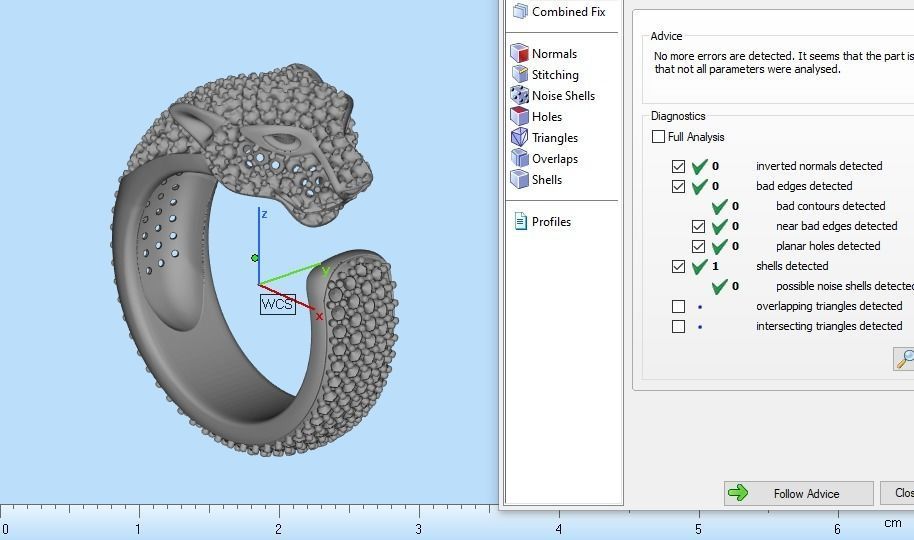Viewport: 914px width, 540px height.
Task: Click the 'shells detected' label
Action: click(x=792, y=266)
